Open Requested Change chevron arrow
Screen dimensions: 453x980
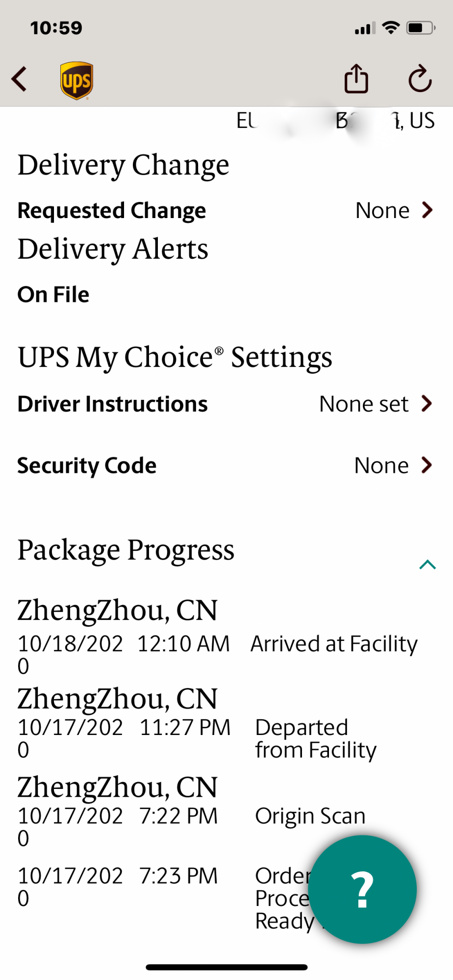428,210
